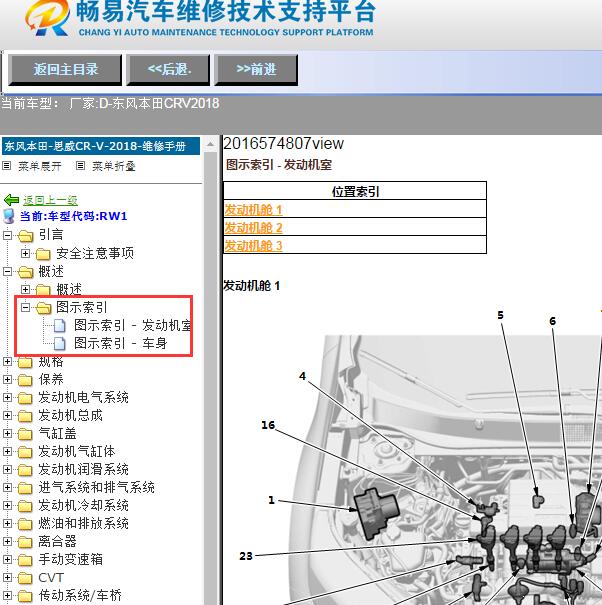Select the 离合器 tree item
The height and width of the screenshot is (605, 602).
click(57, 541)
